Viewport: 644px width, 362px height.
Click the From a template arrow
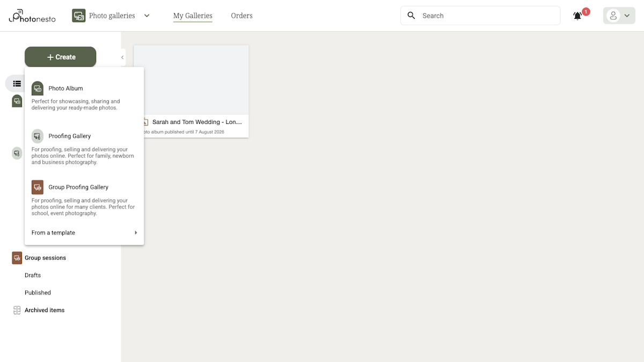[136, 233]
